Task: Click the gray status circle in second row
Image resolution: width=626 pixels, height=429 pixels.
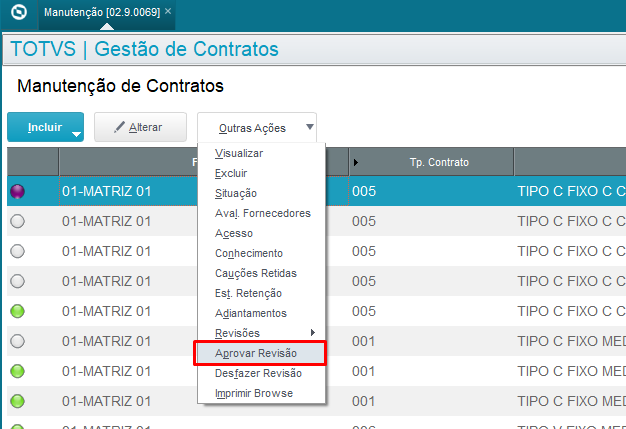Action: point(18,221)
